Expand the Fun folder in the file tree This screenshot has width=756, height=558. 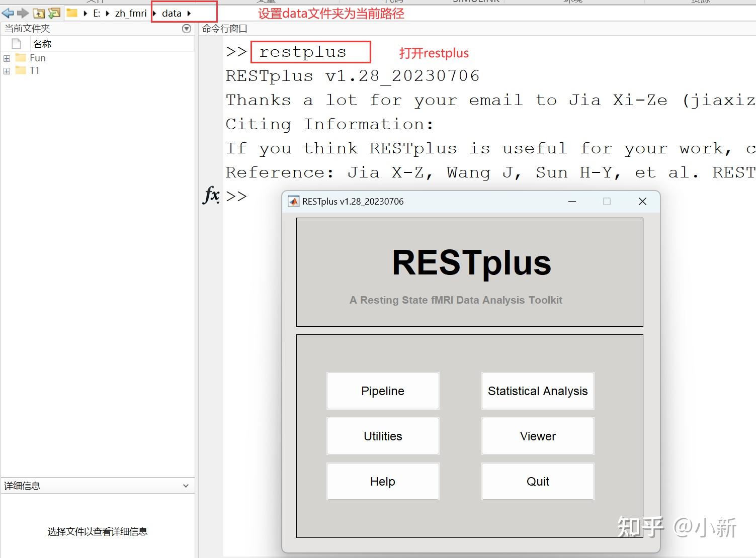(x=6, y=58)
